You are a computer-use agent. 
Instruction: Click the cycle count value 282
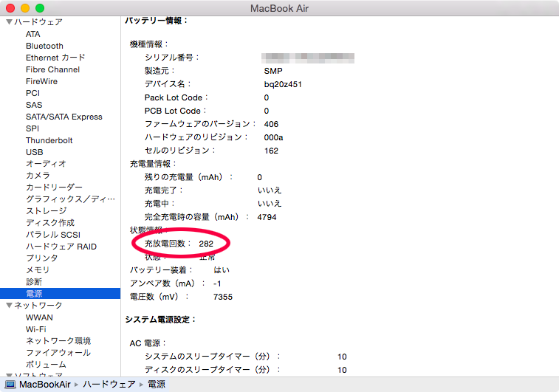206,244
